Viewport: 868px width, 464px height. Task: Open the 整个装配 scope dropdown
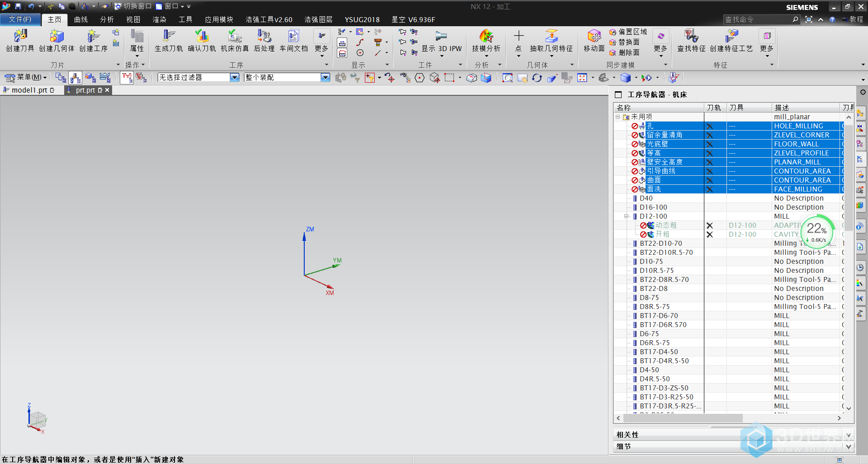click(325, 78)
